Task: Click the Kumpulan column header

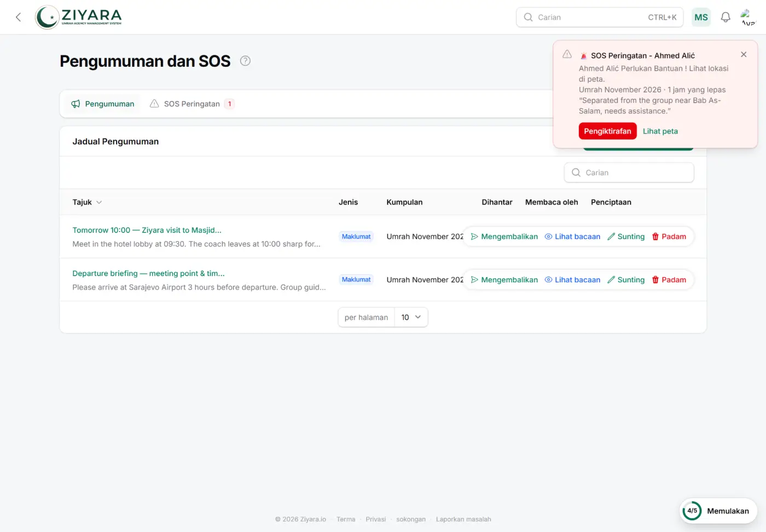Action: [404, 202]
